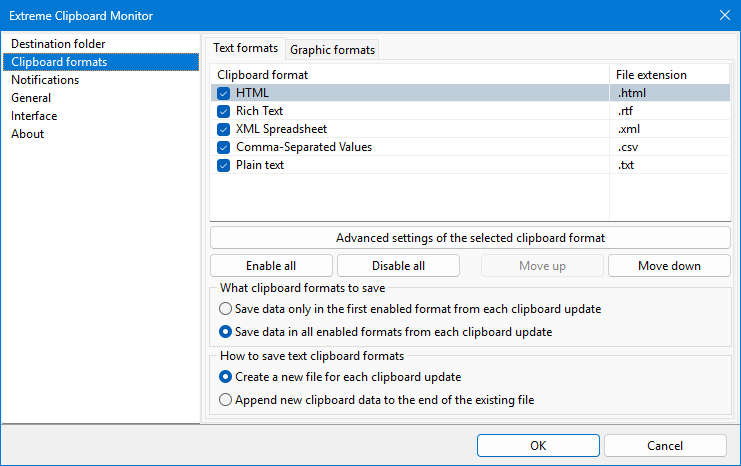This screenshot has height=466, width=741.
Task: Click the .xml file extension cell
Action: pyautogui.click(x=669, y=129)
